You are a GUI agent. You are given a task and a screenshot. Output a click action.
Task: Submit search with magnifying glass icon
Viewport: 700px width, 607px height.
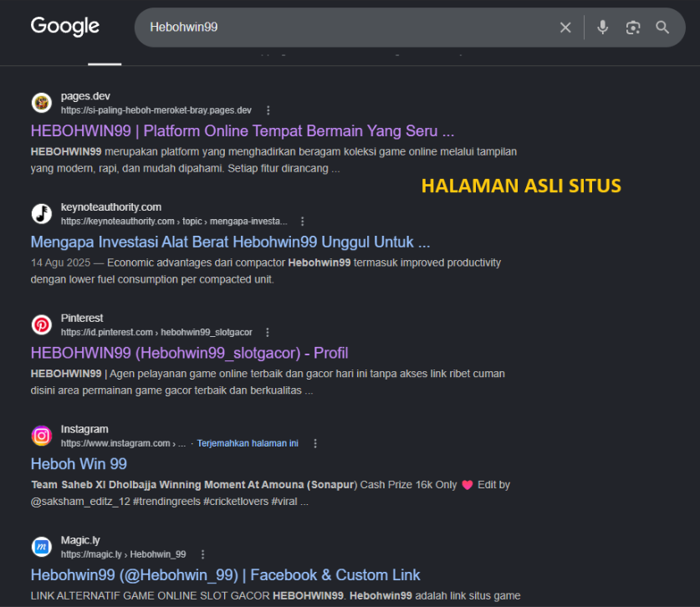[x=662, y=28]
